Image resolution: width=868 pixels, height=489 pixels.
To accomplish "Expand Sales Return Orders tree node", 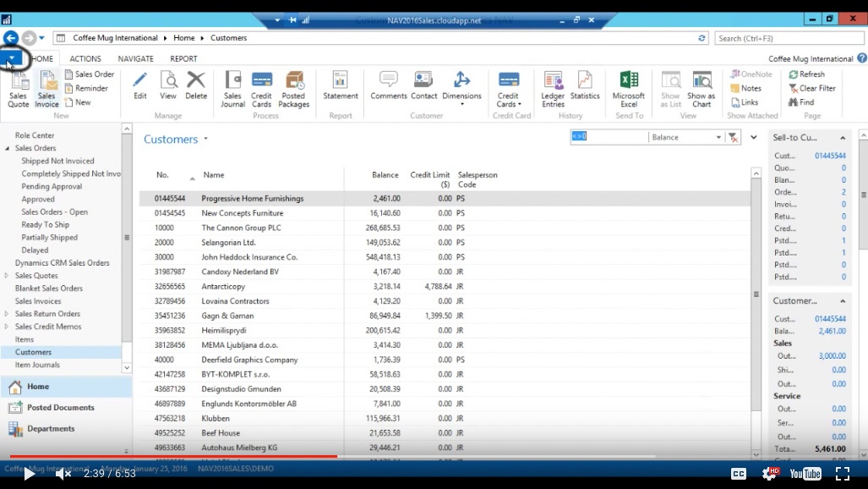I will [x=7, y=314].
